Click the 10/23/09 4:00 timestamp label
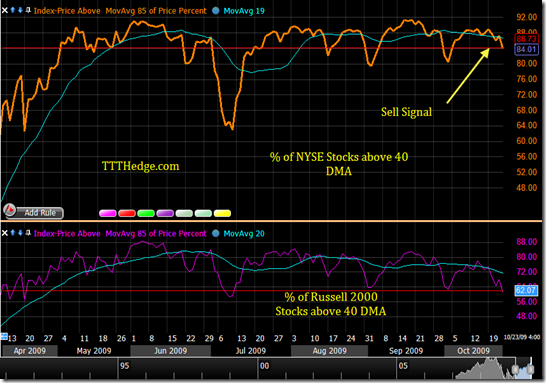Image resolution: width=546 pixels, height=383 pixels. pos(522,337)
